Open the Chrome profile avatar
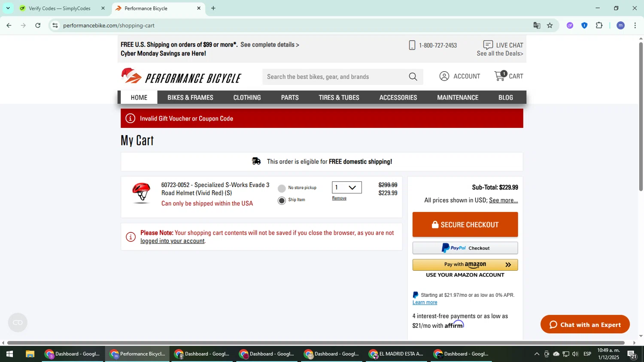This screenshot has width=644, height=362. [x=620, y=25]
